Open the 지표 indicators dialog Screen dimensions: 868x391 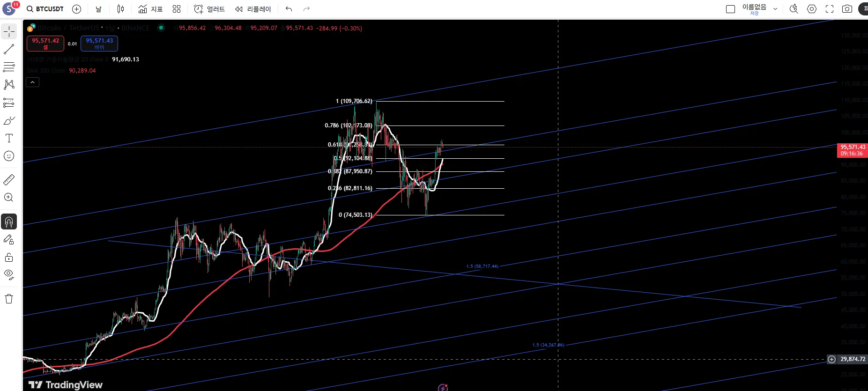click(150, 9)
